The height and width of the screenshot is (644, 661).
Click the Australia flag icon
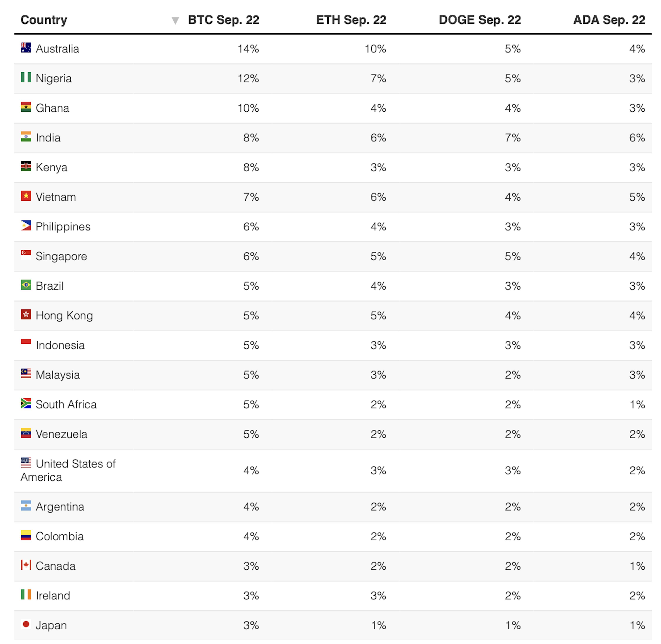coord(26,48)
